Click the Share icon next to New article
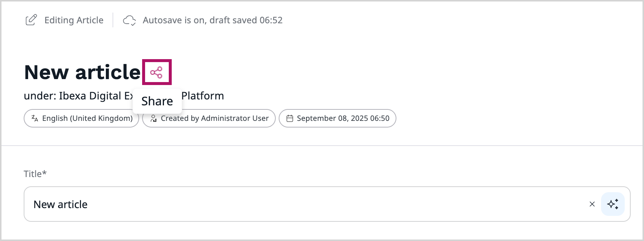 click(x=157, y=72)
